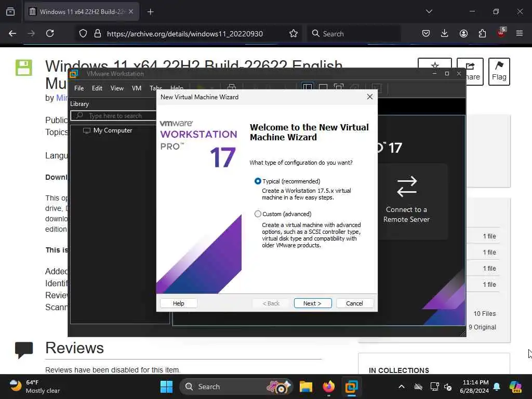Click the Firefox Search box

(x=354, y=34)
